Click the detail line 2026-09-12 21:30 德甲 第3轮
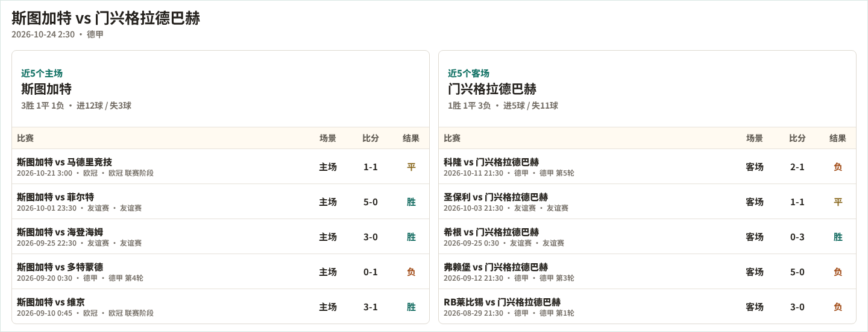 [509, 278]
